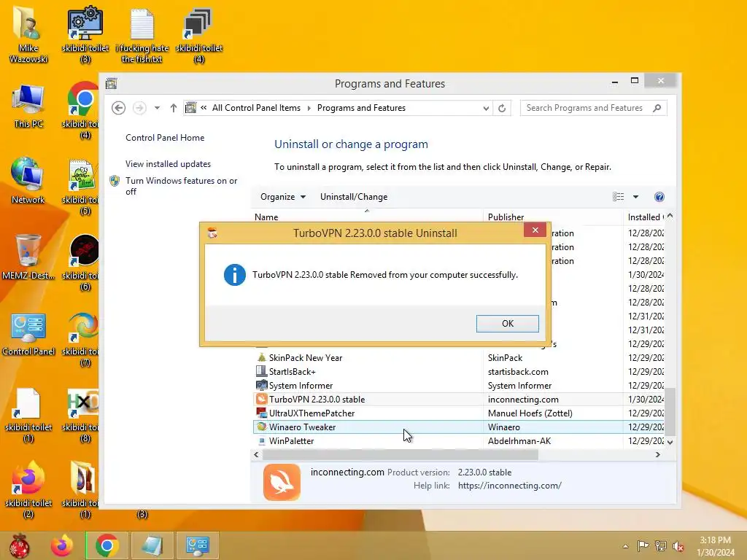Click the search magnifier icon
Image resolution: width=747 pixels, height=560 pixels.
[x=657, y=108]
